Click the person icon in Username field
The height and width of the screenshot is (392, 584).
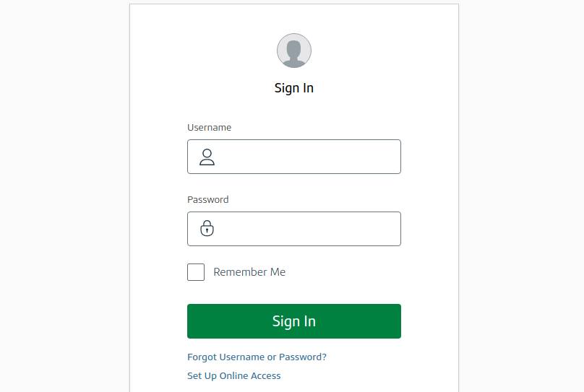pos(207,157)
